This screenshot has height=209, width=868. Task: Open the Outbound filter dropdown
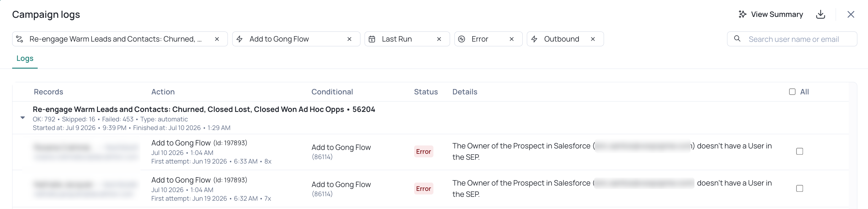coord(561,39)
